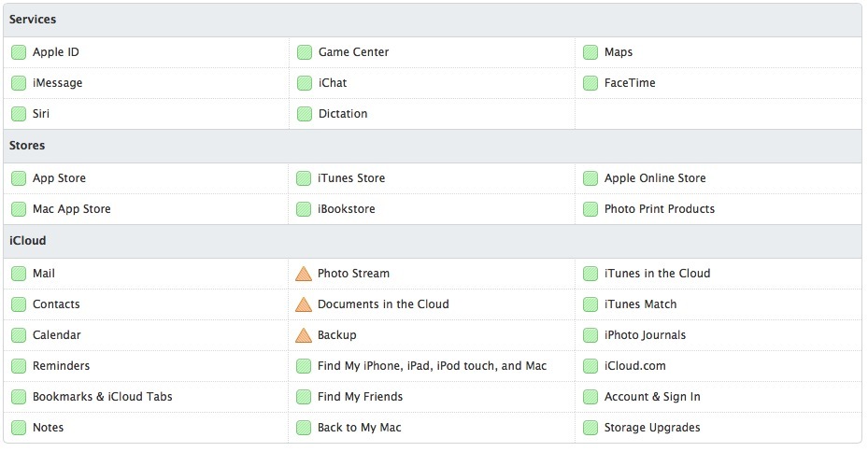This screenshot has width=868, height=452.
Task: Click the green status icon beside Find My Friends
Action: click(304, 397)
